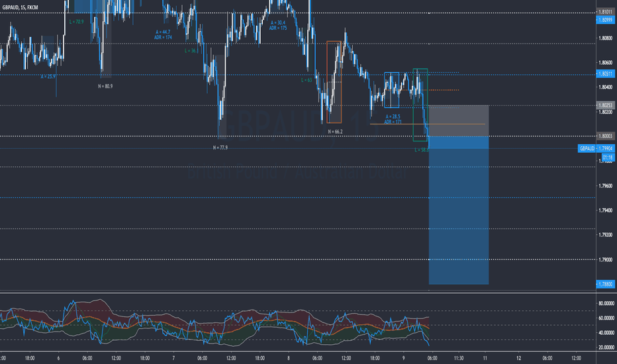617x364 pixels.
Task: Click date 8 on the time axis
Action: pyautogui.click(x=289, y=358)
